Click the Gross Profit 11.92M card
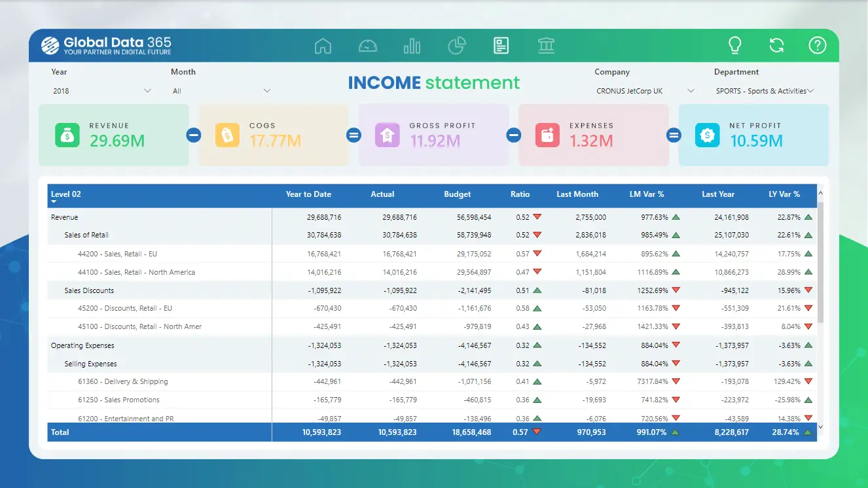The width and height of the screenshot is (868, 488). point(434,135)
